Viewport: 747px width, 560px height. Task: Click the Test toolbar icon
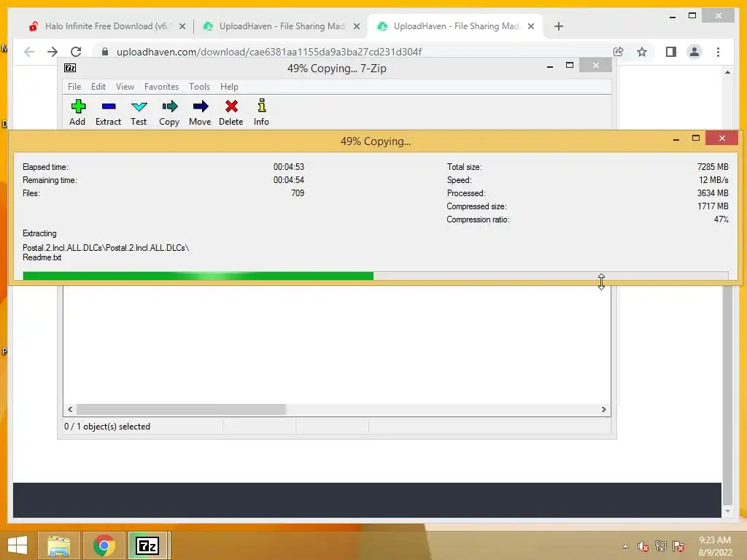pos(139,106)
